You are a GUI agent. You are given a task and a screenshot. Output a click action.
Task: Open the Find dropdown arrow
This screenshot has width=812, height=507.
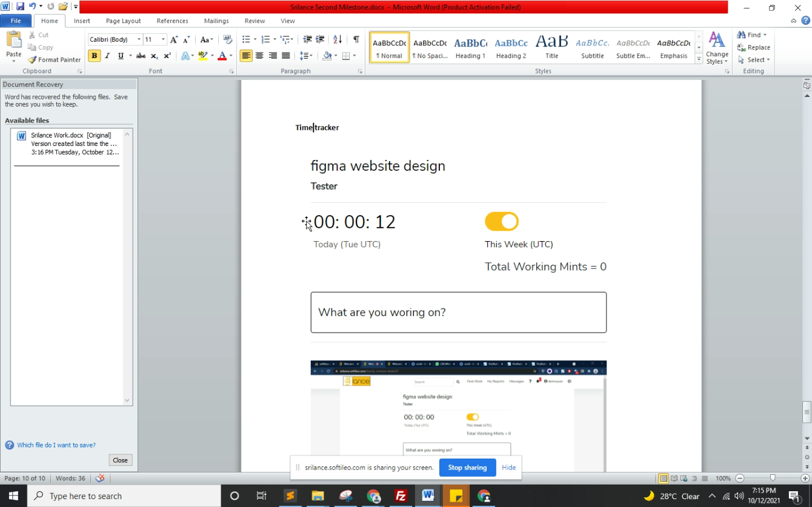point(765,35)
